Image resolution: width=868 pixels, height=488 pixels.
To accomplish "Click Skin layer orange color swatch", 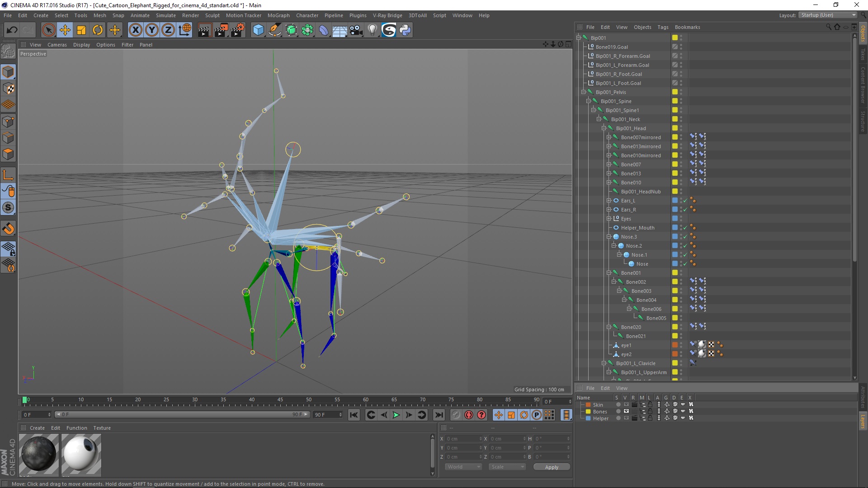I will point(588,405).
